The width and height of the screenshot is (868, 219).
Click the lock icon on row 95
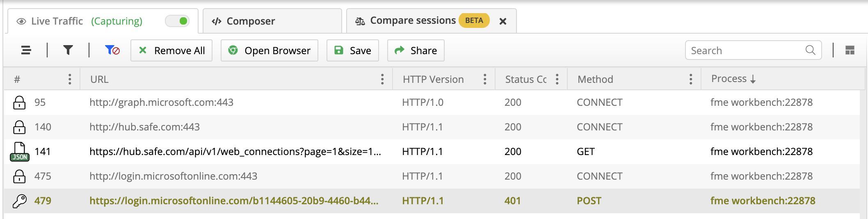point(19,102)
